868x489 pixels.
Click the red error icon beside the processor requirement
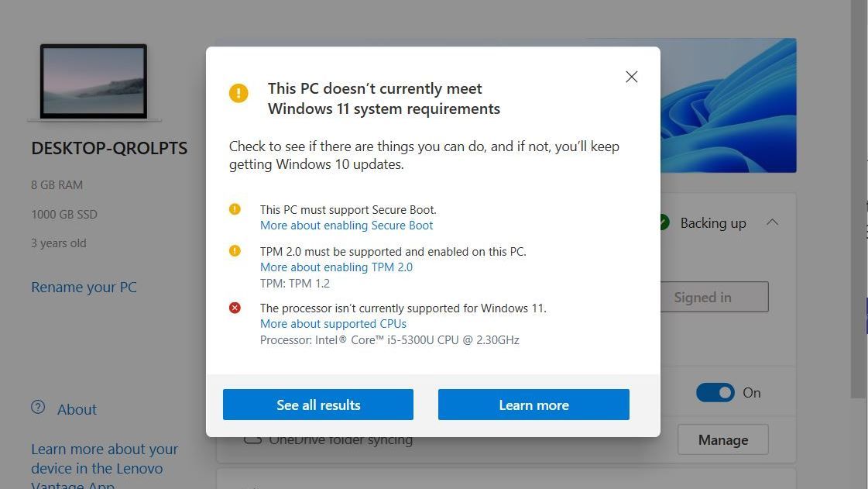click(235, 308)
